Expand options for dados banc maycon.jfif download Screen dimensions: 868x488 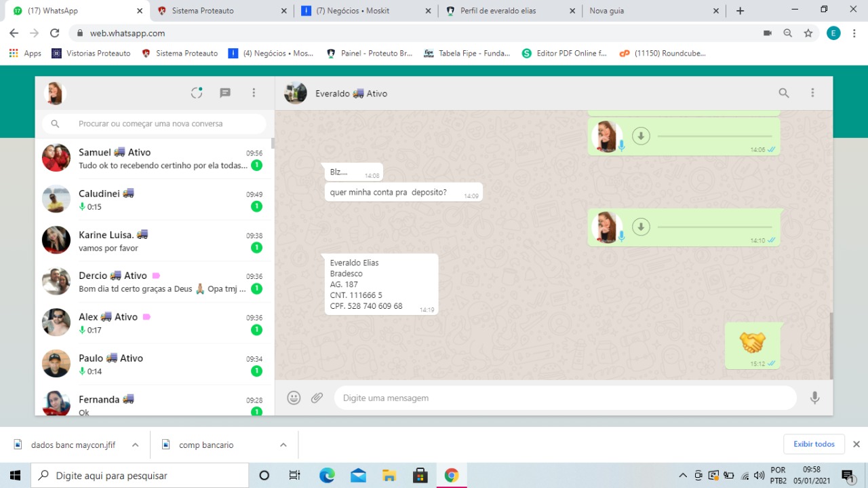pos(135,445)
